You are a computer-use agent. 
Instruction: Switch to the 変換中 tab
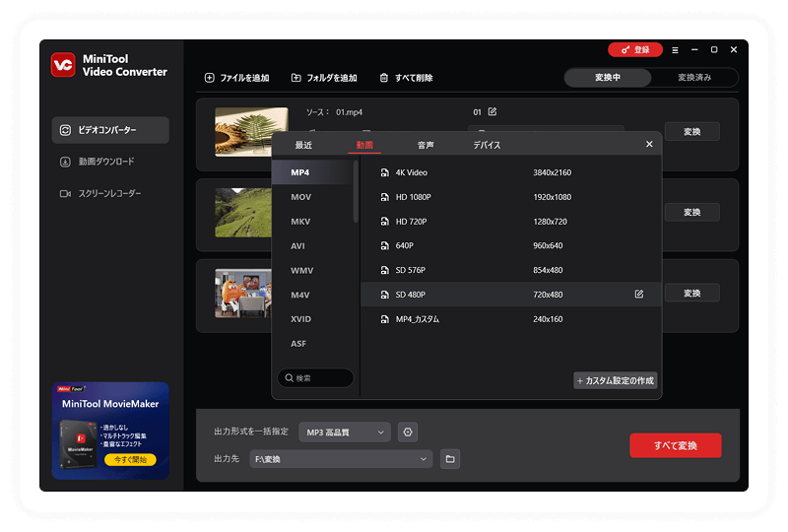coord(608,78)
